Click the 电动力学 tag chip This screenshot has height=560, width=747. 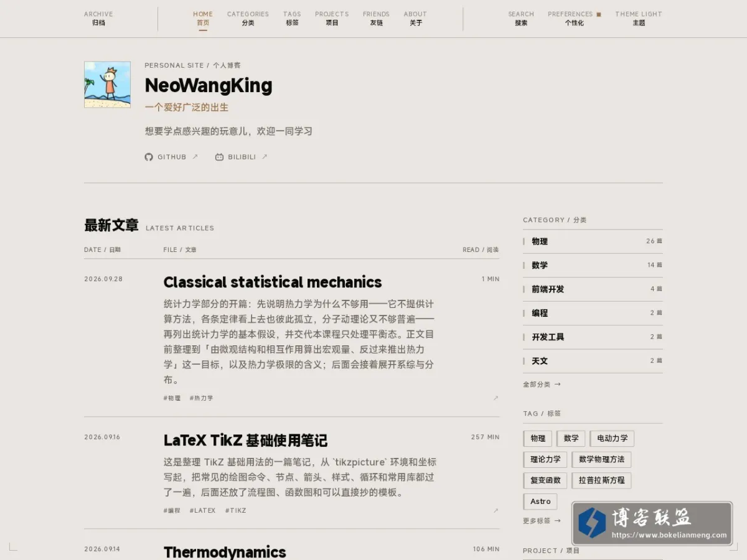click(612, 439)
